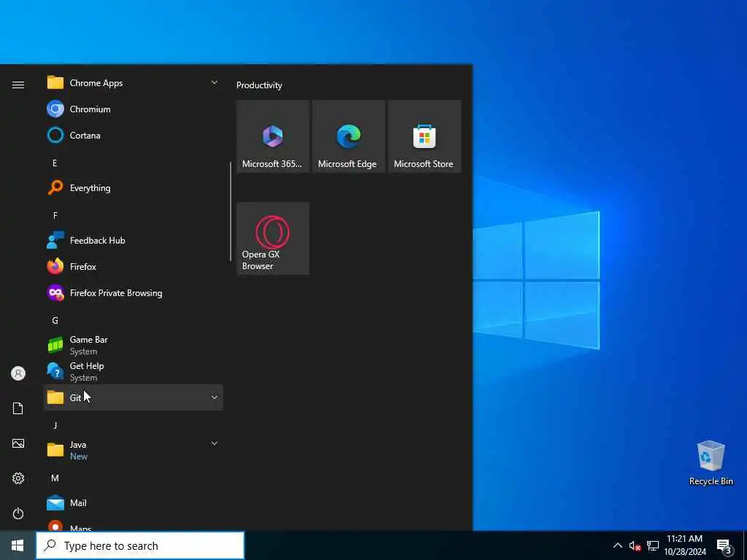This screenshot has height=560, width=747.
Task: Jump to letter E section header
Action: point(55,163)
